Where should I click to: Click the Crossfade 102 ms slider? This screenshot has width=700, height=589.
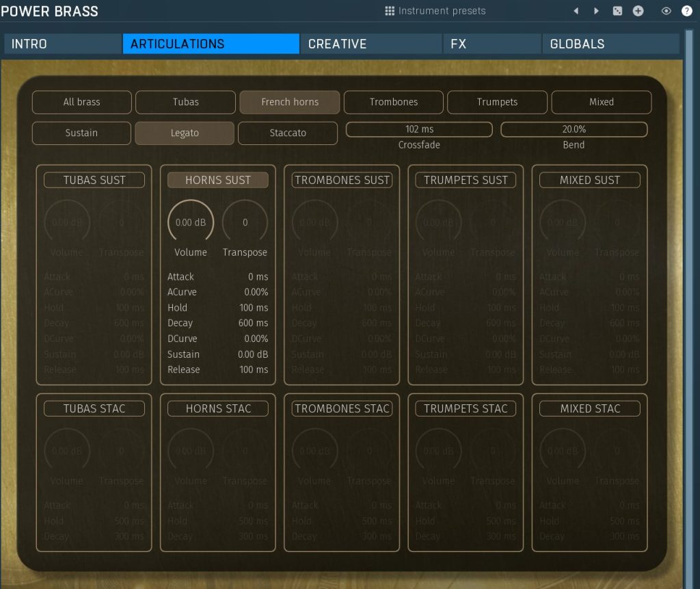tap(419, 129)
